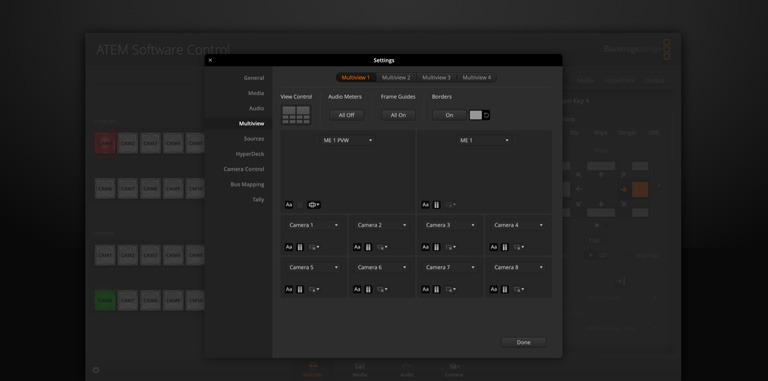
Task: Open General settings section
Action: (x=254, y=78)
